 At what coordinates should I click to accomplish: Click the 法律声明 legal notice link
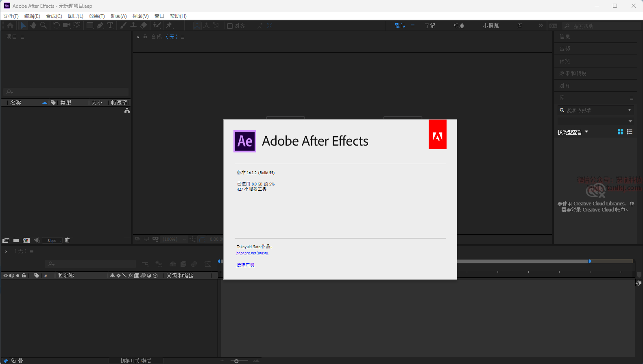pos(245,265)
